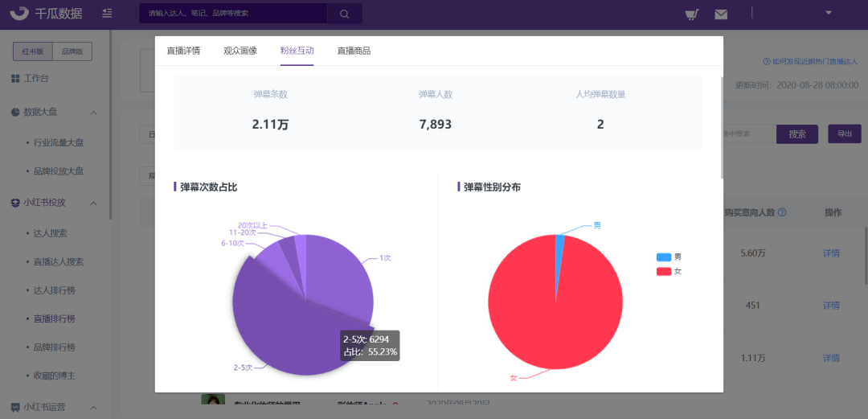Collapse the 数据大盘 section chevron
The width and height of the screenshot is (868, 419).
pyautogui.click(x=93, y=113)
